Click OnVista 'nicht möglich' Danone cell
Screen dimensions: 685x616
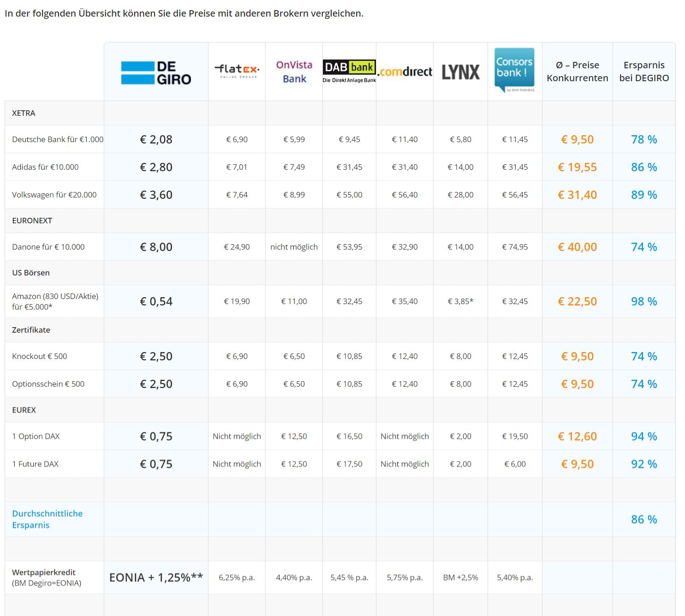tap(294, 247)
